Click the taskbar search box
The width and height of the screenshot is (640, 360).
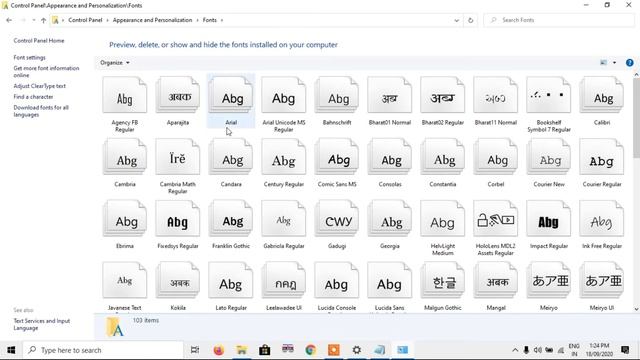104,350
